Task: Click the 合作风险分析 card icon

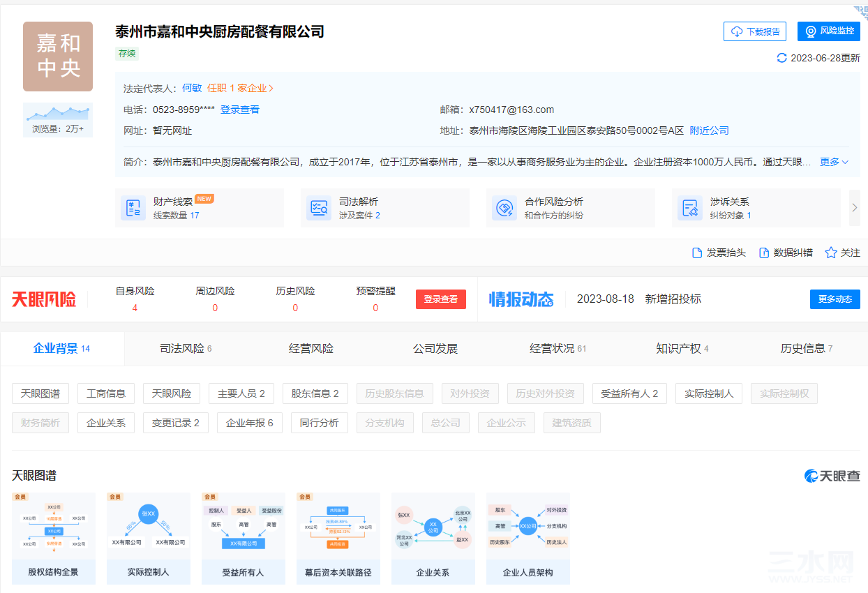Action: tap(504, 208)
